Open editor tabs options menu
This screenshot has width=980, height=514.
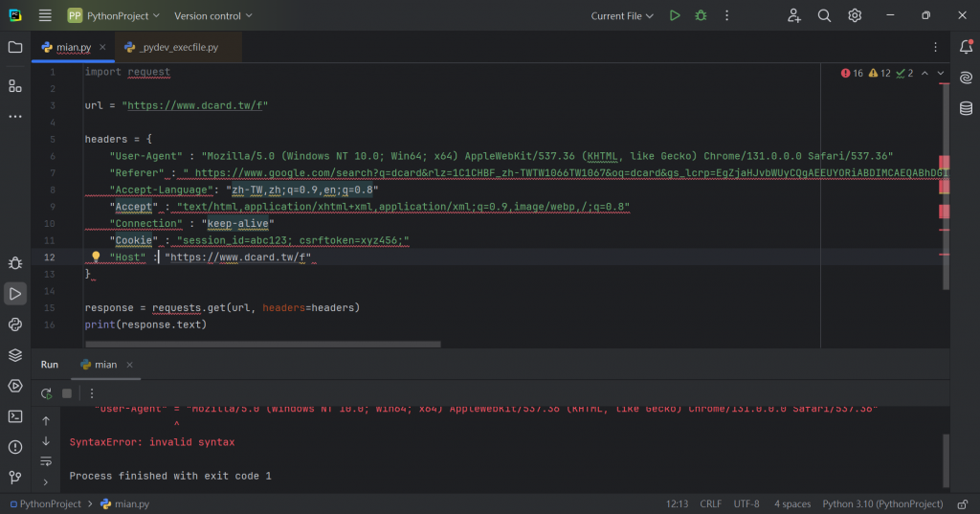935,47
